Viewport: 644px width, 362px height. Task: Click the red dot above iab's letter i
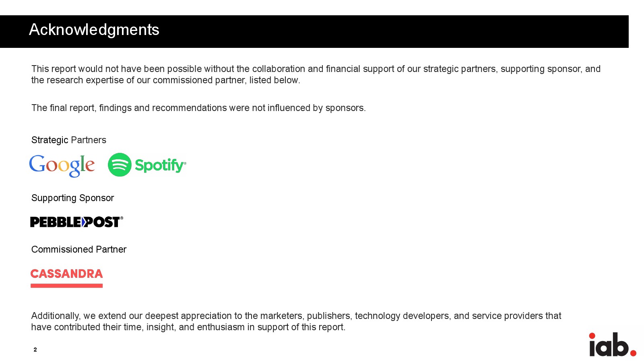coord(592,335)
